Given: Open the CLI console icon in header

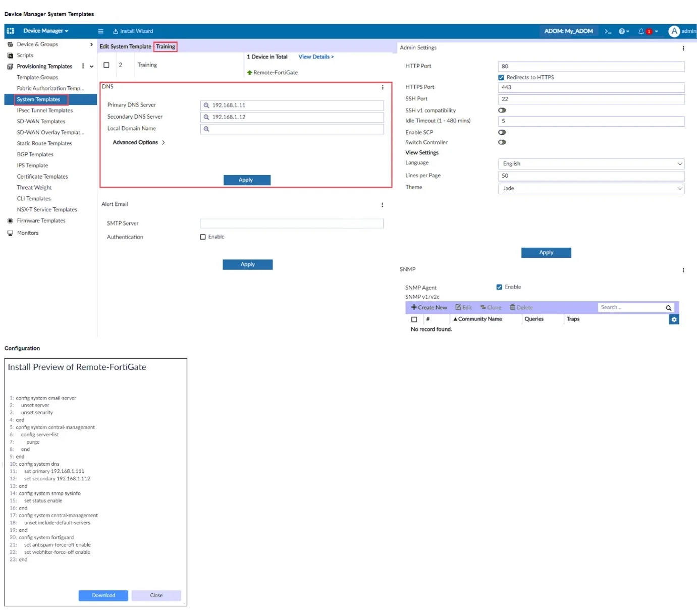Looking at the screenshot, I should click(608, 31).
